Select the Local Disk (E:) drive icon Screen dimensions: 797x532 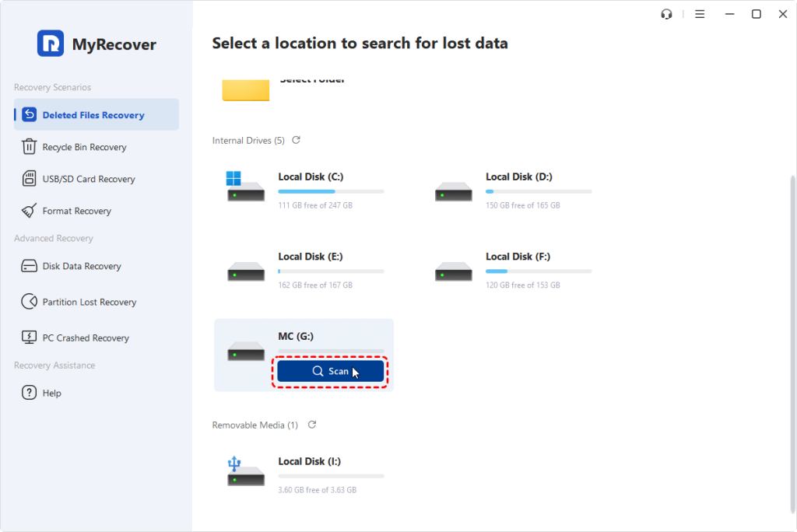pos(245,271)
